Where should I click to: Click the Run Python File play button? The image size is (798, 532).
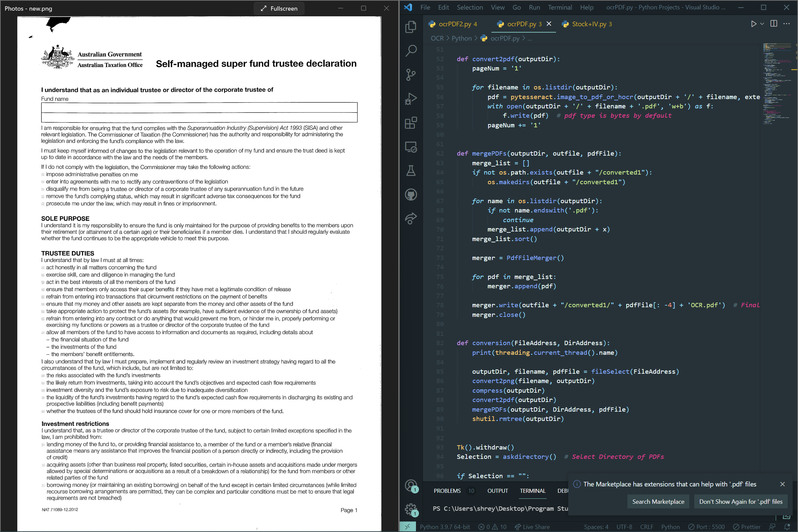[x=753, y=24]
